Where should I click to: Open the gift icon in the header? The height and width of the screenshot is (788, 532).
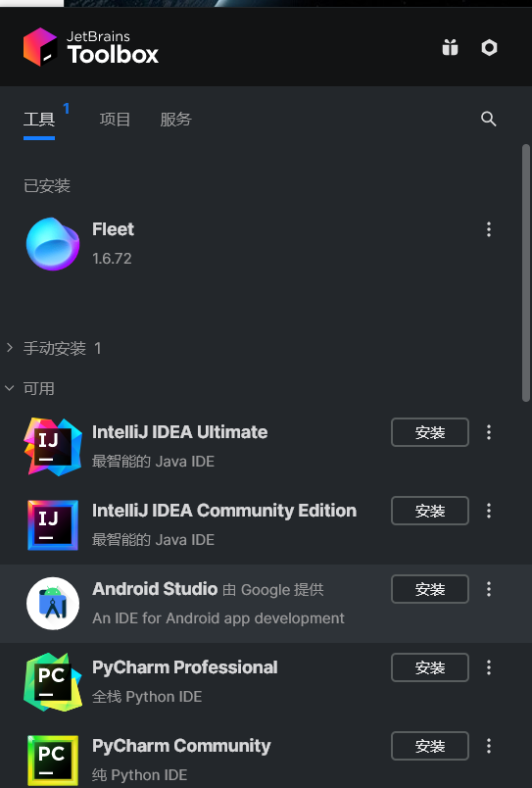(450, 47)
